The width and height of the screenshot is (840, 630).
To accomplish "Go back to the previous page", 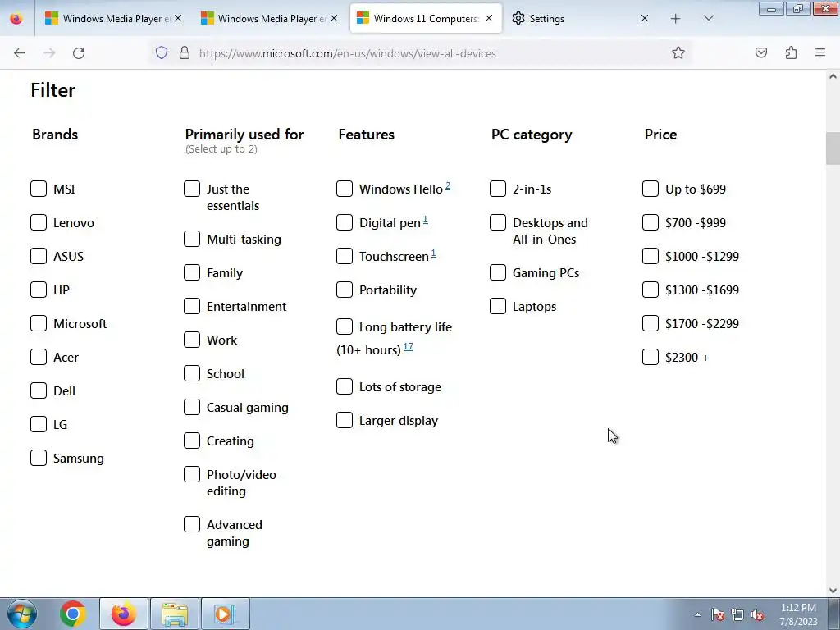I will [x=20, y=53].
